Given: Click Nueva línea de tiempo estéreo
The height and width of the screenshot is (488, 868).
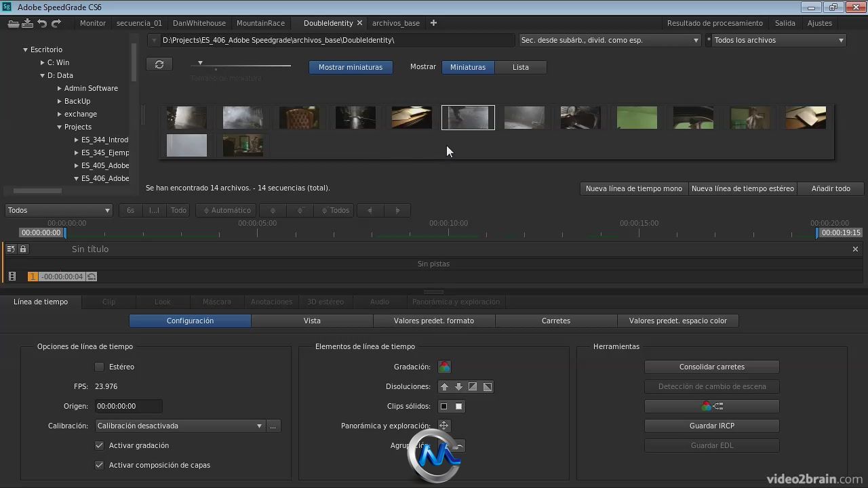Looking at the screenshot, I should point(743,188).
